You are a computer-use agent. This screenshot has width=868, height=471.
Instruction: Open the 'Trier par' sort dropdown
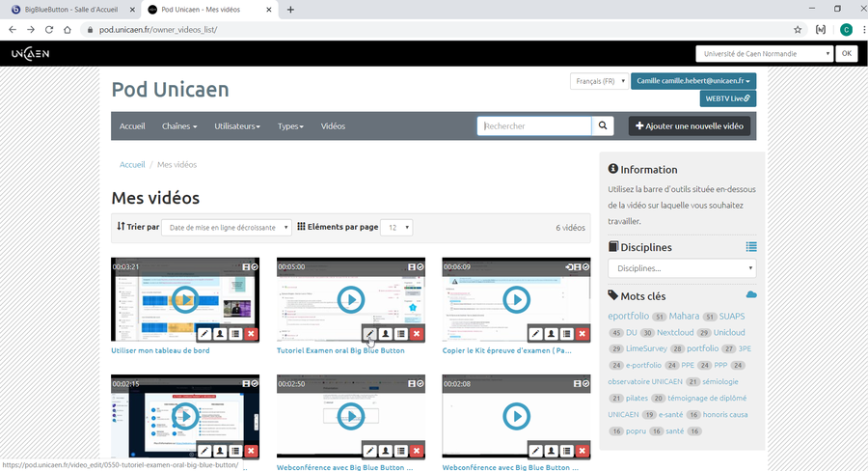click(227, 227)
